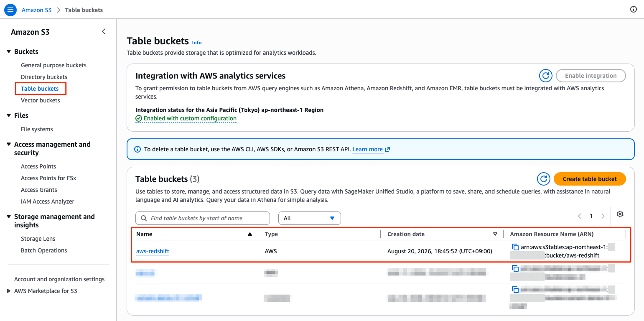Image resolution: width=644 pixels, height=321 pixels.
Task: Go to the previous page of table buckets
Action: point(580,216)
